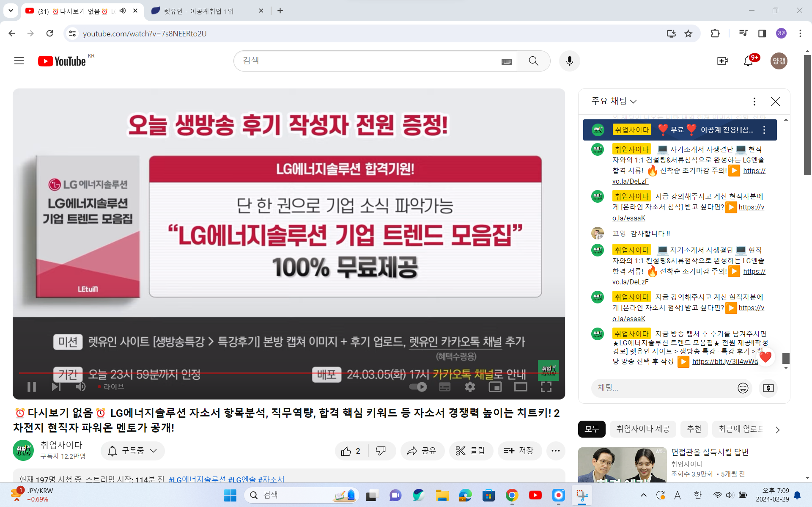Open the Create video menu
The image size is (812, 507).
click(x=723, y=61)
